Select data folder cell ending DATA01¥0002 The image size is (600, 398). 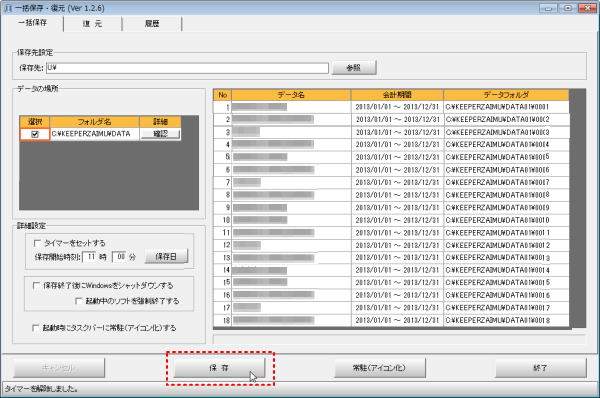(x=506, y=119)
